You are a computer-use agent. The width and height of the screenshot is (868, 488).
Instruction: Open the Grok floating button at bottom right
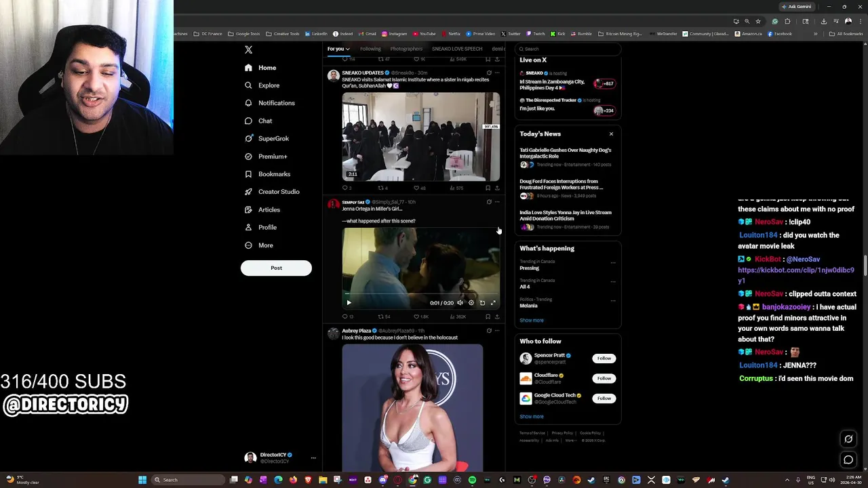[x=848, y=439]
